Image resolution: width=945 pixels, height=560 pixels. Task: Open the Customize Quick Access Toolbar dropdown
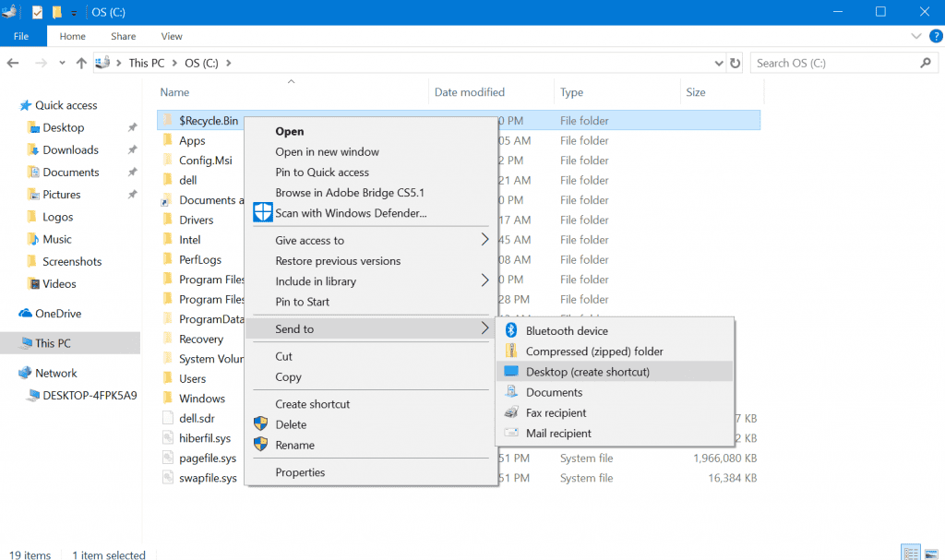[74, 13]
